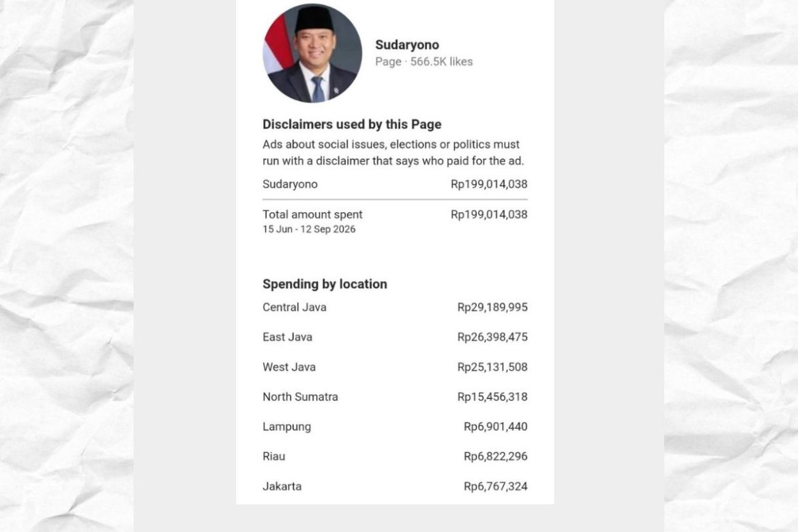This screenshot has width=798, height=532.
Task: Click the Rp15,456,318 spending amount
Action: 492,396
